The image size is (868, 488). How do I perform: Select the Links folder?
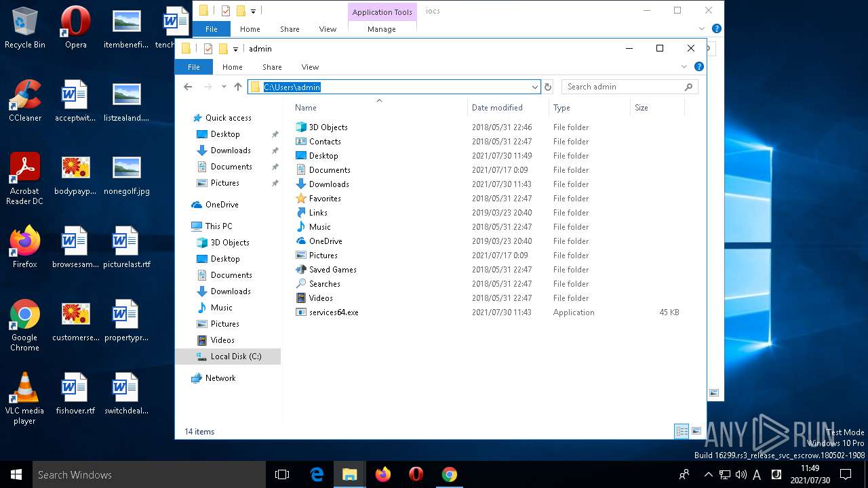coord(311,213)
